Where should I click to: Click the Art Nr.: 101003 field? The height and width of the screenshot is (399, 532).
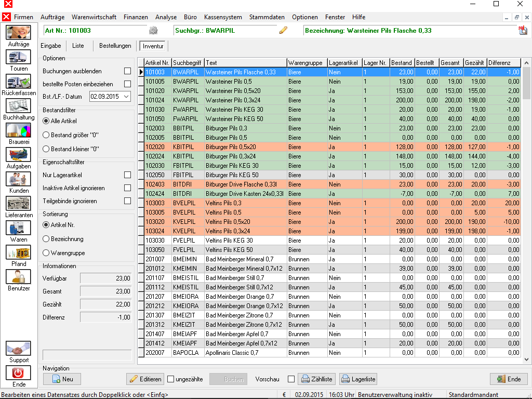pos(96,31)
